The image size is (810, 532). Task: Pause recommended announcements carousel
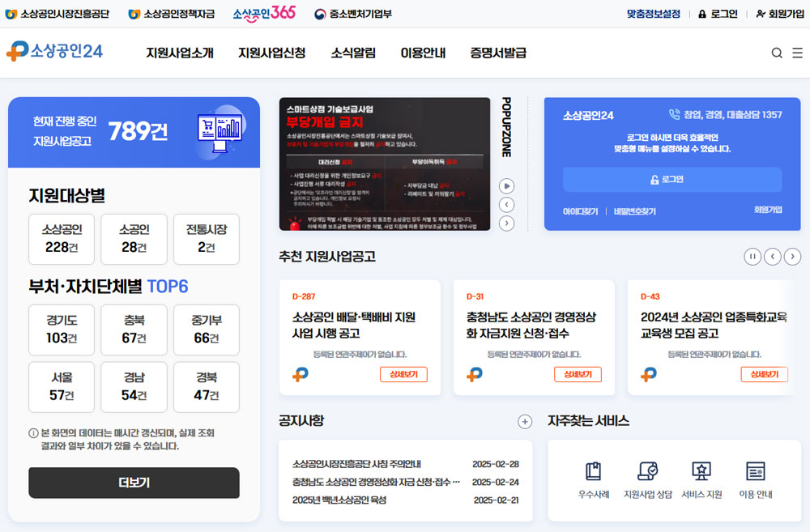point(752,256)
